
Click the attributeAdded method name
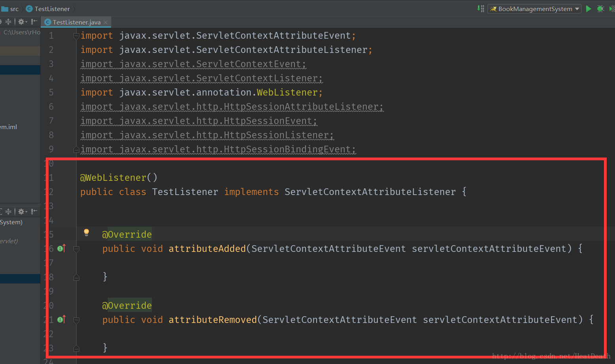[x=207, y=249]
